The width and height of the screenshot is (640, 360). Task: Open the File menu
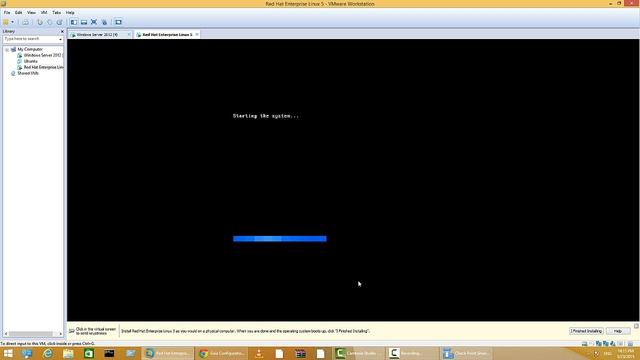tap(7, 13)
